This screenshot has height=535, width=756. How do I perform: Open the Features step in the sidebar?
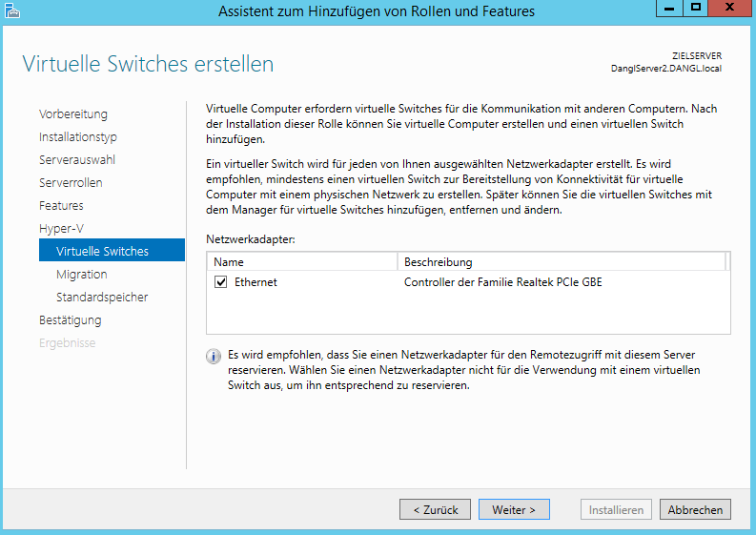(61, 205)
